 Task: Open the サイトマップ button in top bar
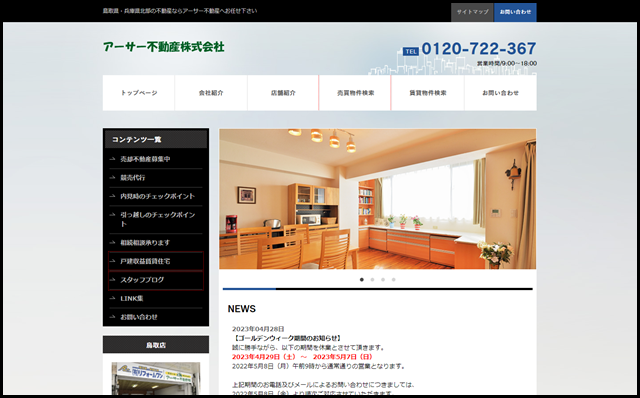coord(472,12)
